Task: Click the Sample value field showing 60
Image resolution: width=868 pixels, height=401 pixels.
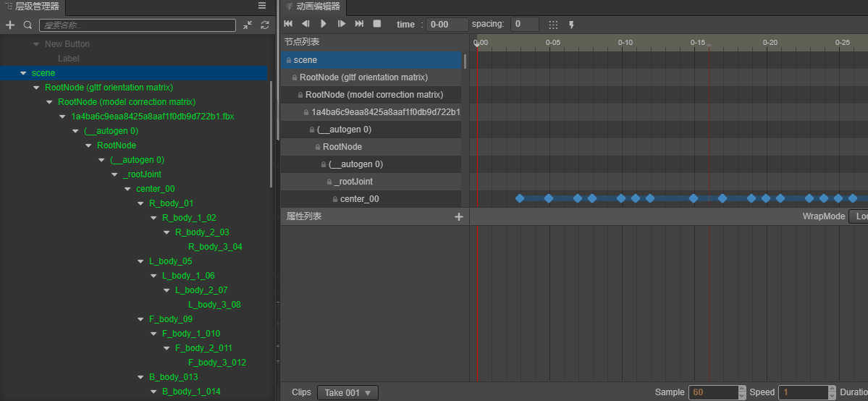Action: click(713, 392)
